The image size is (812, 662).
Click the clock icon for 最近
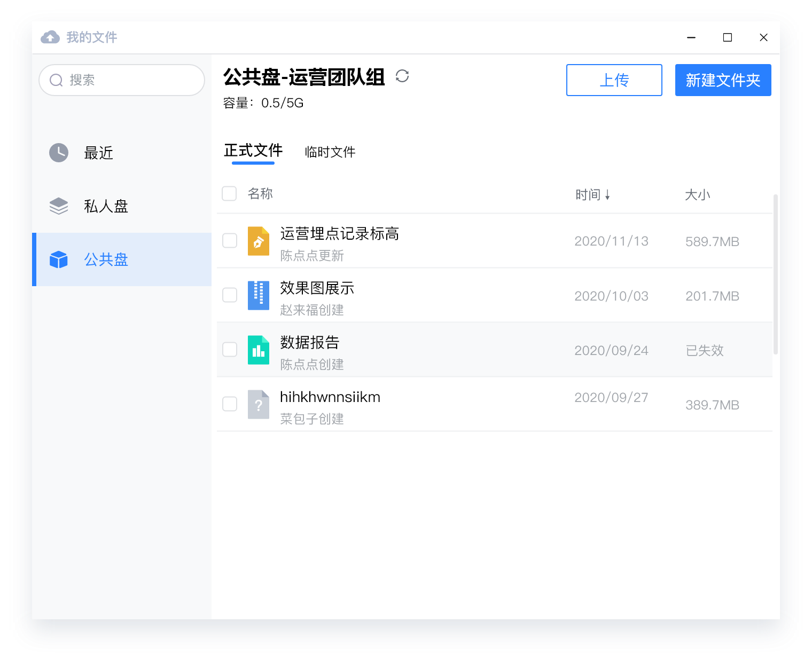pyautogui.click(x=59, y=153)
